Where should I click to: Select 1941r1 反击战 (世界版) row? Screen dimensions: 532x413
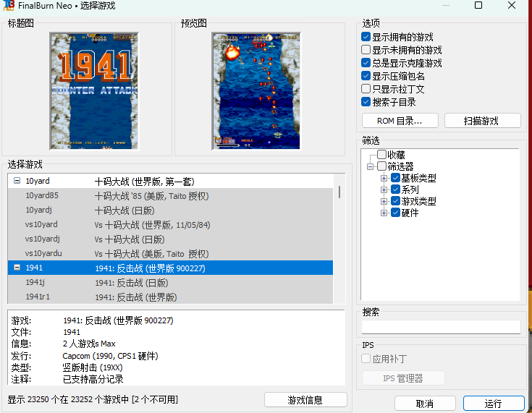tap(170, 297)
